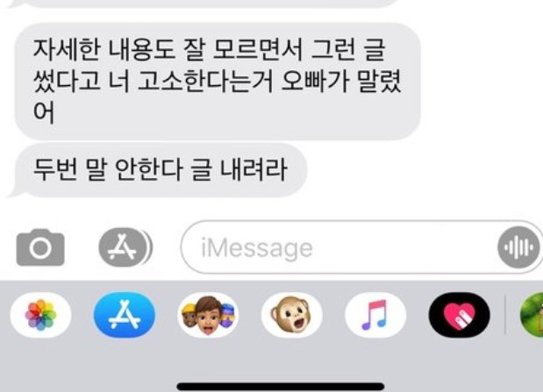
Task: Tap the last line 어 of long message
Action: coord(44,112)
